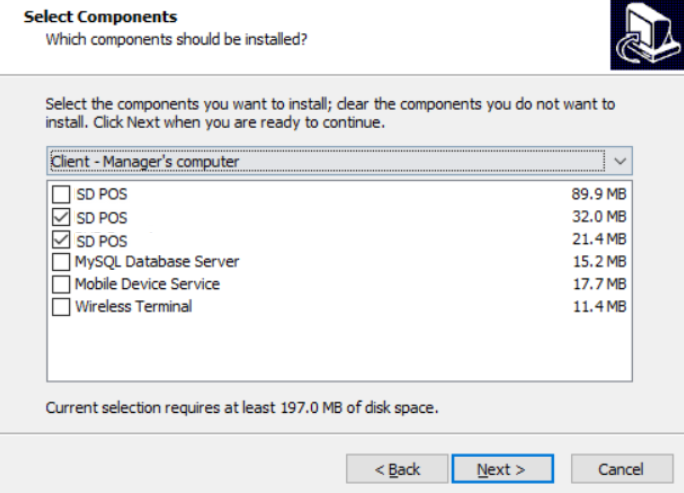Screen dimensions: 684x493
Task: Enable the MySQL Database Server checkbox
Action: 61,262
